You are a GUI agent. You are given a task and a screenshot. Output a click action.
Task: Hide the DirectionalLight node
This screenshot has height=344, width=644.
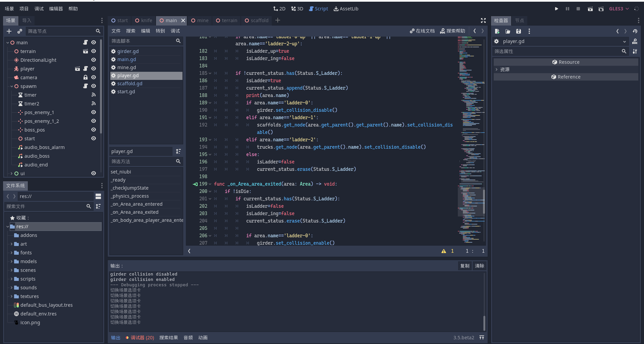[94, 60]
